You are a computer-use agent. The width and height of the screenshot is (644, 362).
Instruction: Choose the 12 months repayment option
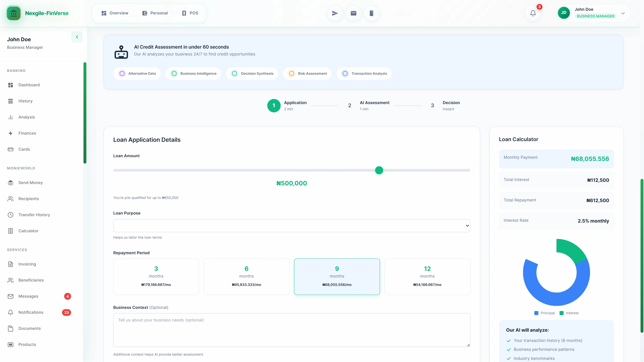[x=427, y=277]
